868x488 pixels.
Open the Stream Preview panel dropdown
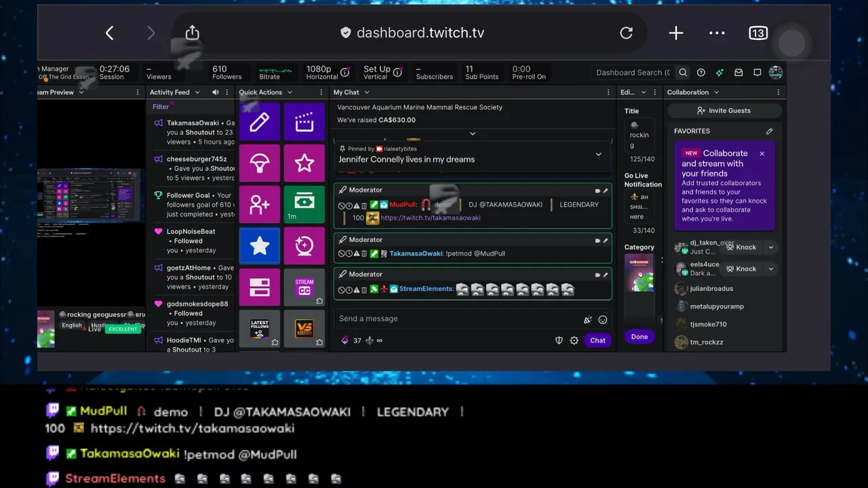tap(81, 92)
